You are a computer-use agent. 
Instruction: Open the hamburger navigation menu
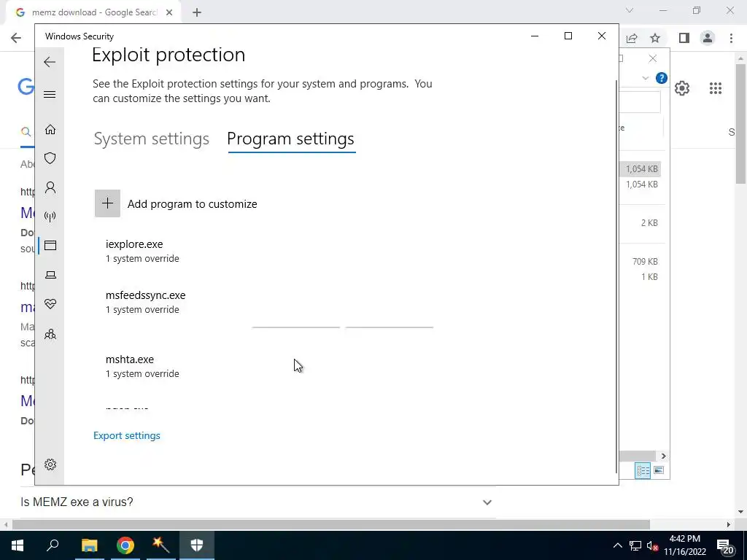(50, 94)
